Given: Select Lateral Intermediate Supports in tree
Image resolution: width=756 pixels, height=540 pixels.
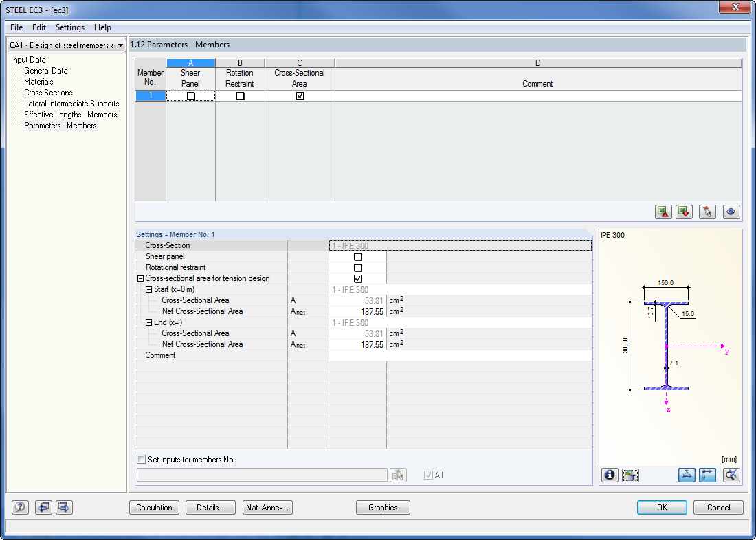Looking at the screenshot, I should [71, 104].
